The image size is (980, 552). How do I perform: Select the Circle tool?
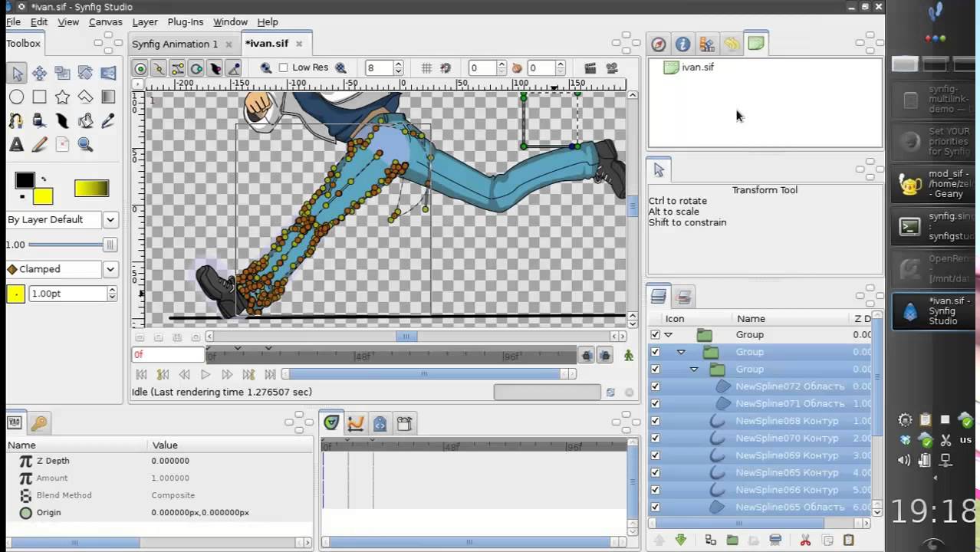tap(17, 97)
